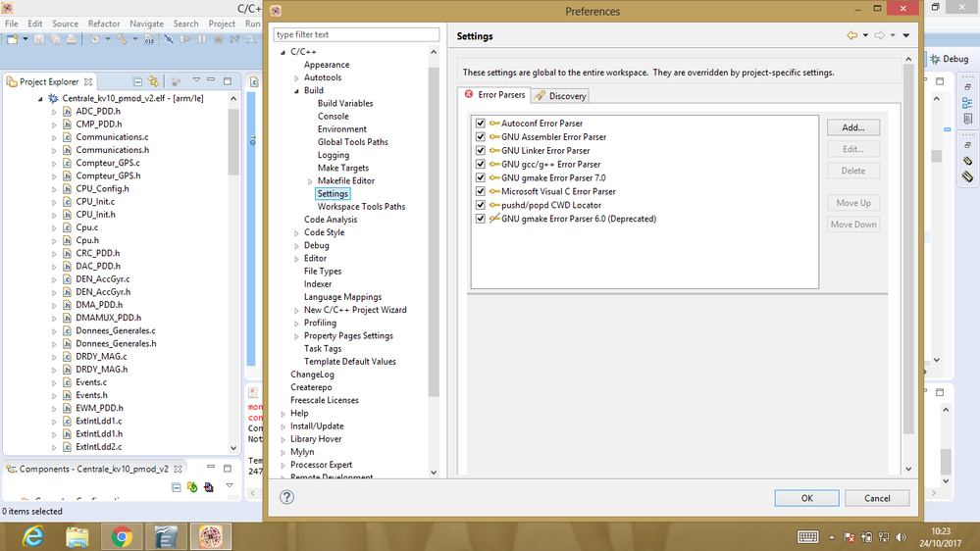This screenshot has width=980, height=551.
Task: Click the gear build configuration toolbar icon
Action: coord(94,39)
